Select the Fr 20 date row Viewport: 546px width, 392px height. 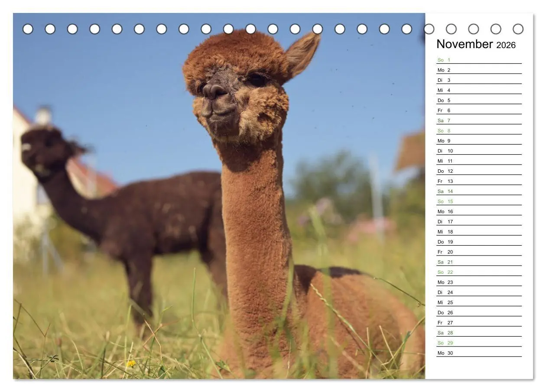pyautogui.click(x=479, y=252)
